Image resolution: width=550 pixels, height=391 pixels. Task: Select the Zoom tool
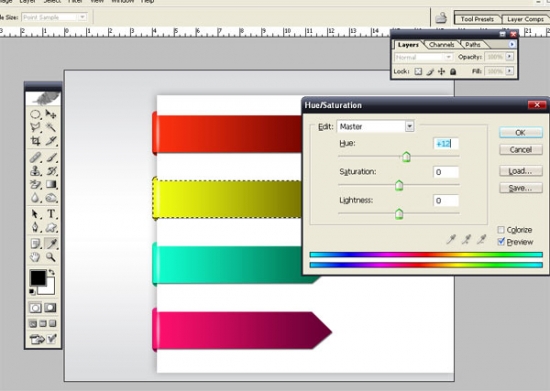coord(51,257)
